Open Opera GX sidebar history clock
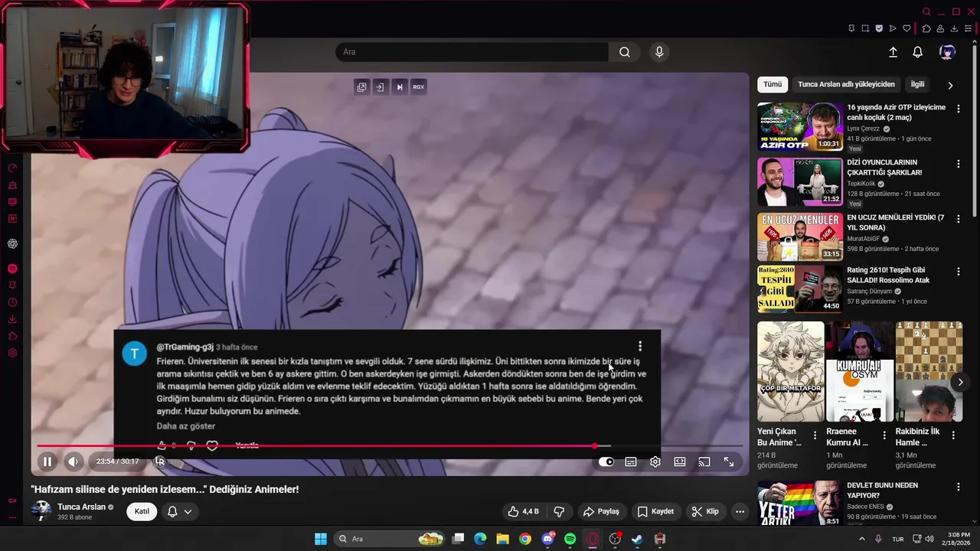Screen dimensions: 980x551 [12, 302]
